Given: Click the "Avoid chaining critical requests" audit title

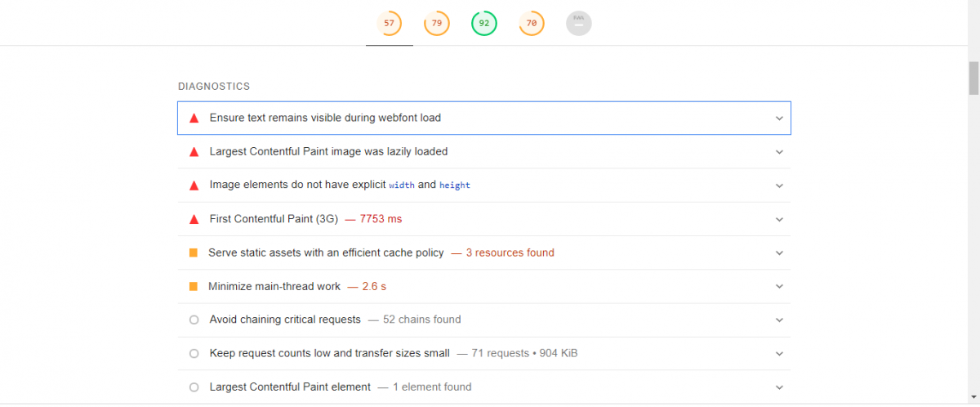Looking at the screenshot, I should 285,320.
